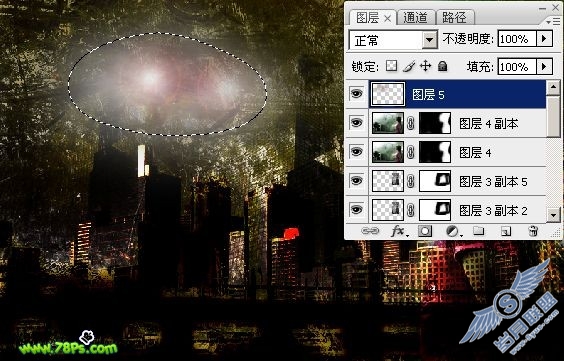Lock image pixels brush icon
This screenshot has width=564, height=361.
click(x=409, y=66)
